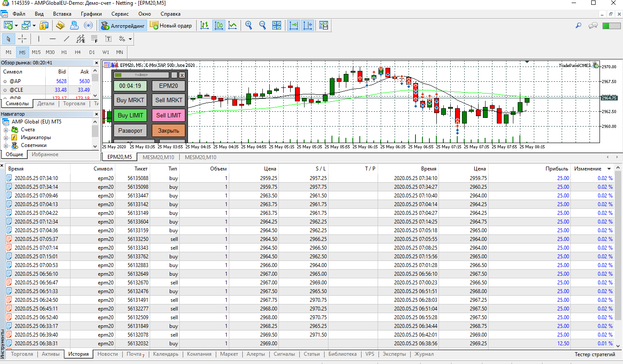
Task: Open tile windows chart layout icon
Action: 277,26
